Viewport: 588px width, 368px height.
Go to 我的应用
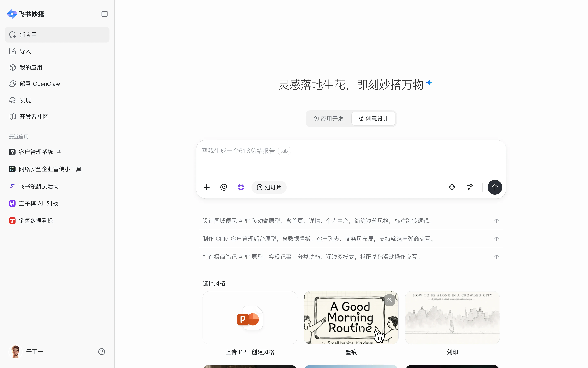57,67
